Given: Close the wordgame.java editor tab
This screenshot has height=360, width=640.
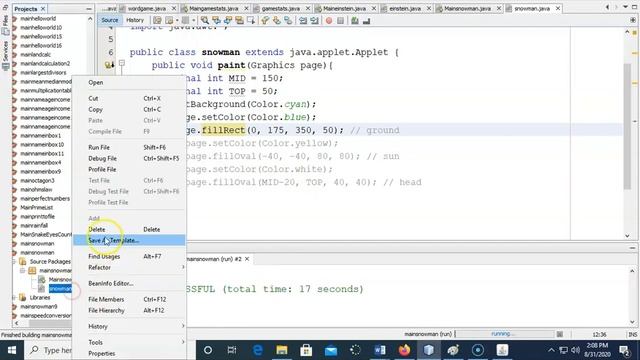Looking at the screenshot, I should (x=174, y=8).
